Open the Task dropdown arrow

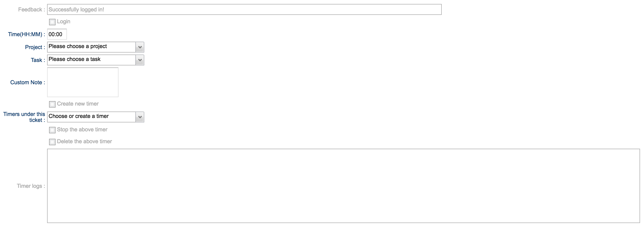point(140,60)
